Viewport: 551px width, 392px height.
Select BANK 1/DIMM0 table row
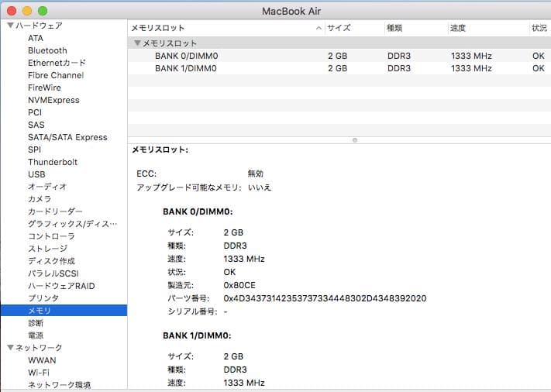point(339,68)
